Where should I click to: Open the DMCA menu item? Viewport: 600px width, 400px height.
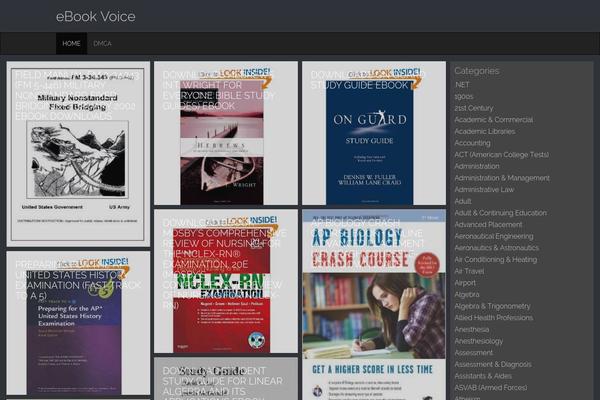[102, 44]
